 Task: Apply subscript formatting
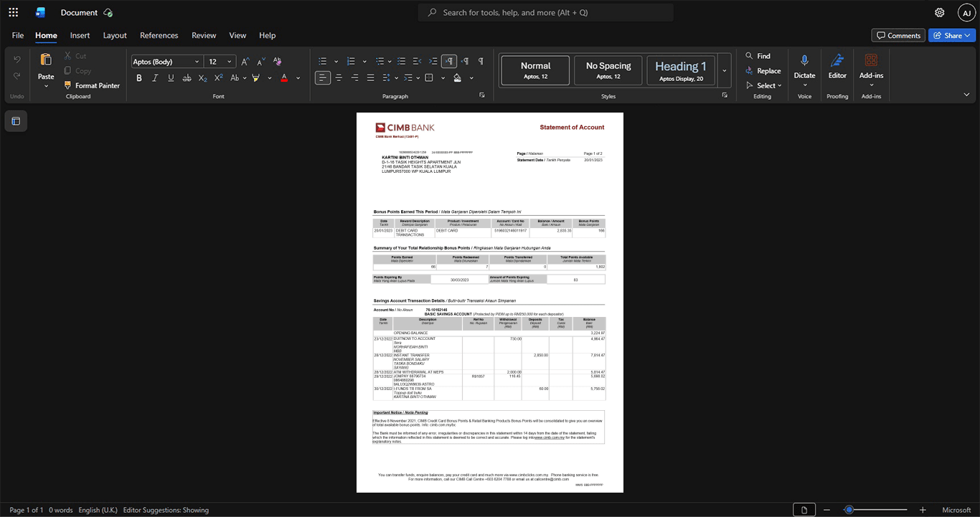[x=202, y=77]
